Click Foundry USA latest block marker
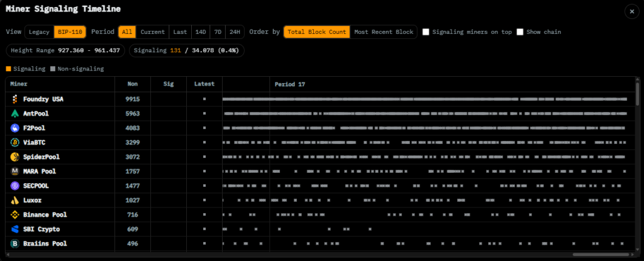The height and width of the screenshot is (261, 644). [204, 99]
